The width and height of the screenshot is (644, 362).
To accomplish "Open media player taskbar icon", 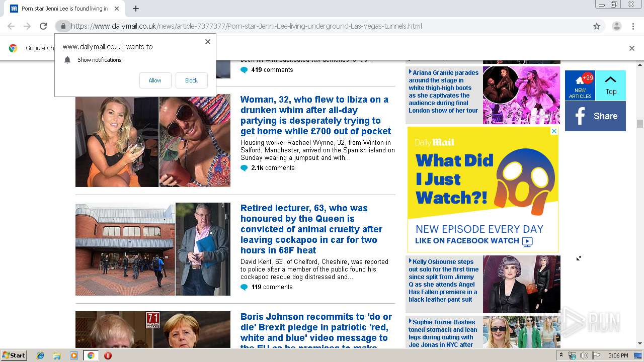I will click(x=74, y=355).
